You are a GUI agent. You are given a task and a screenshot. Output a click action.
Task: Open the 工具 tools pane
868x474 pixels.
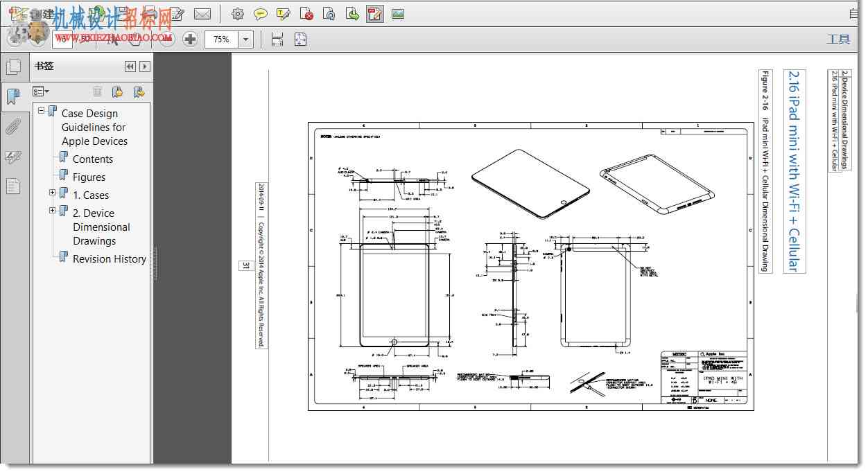(x=838, y=39)
